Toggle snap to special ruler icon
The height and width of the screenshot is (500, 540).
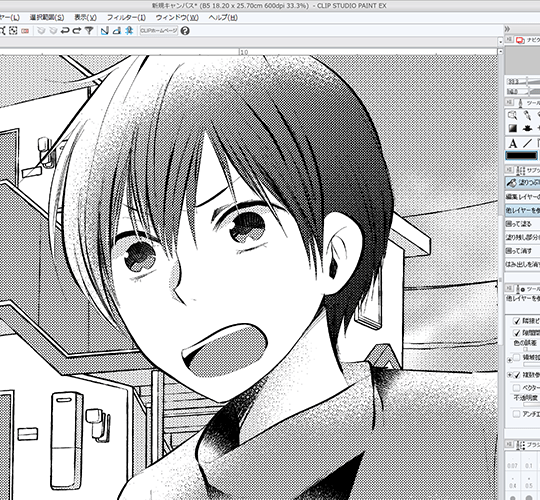click(117, 31)
